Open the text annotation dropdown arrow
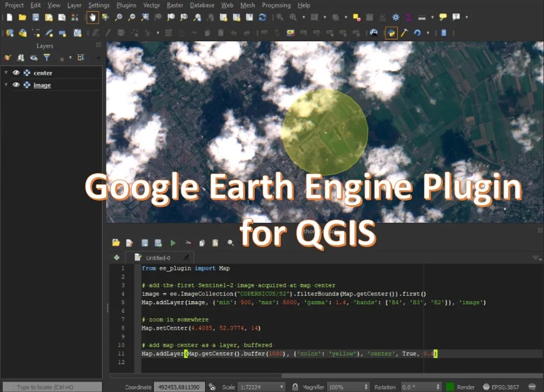The height and width of the screenshot is (392, 544). pos(467,17)
